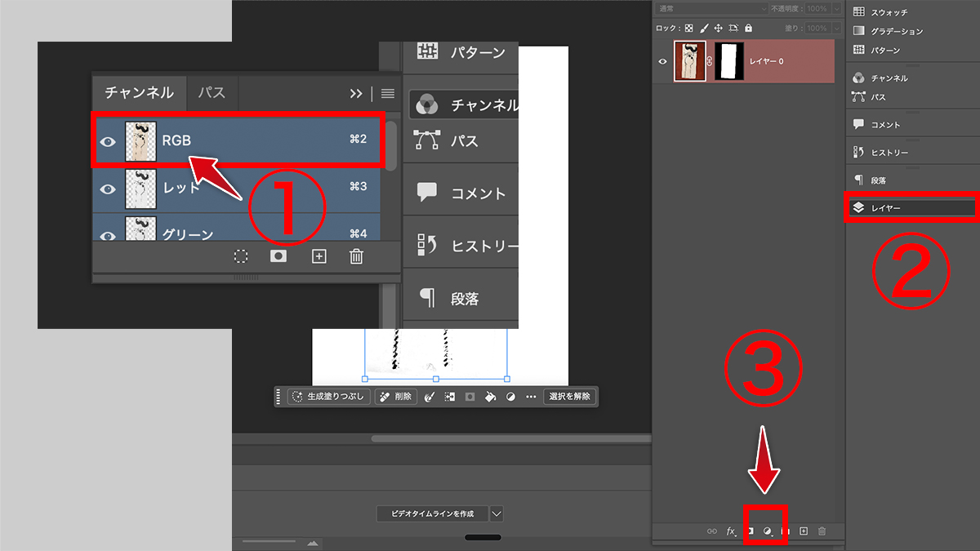Click the lock all padlock icon
Viewport: 980px width, 551px height.
pos(751,28)
